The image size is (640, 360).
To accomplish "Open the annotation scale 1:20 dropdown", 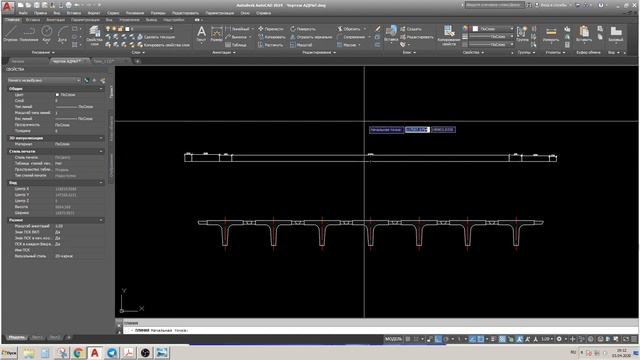I will coord(547,339).
